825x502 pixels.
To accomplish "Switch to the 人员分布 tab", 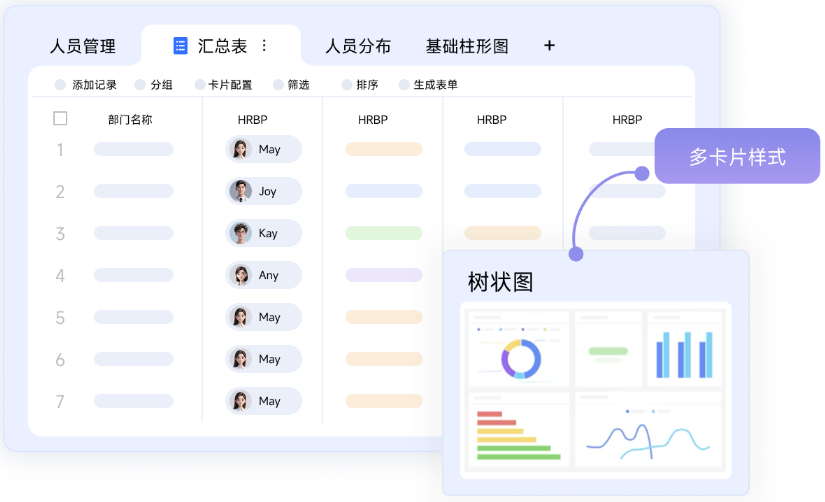I will [x=358, y=46].
